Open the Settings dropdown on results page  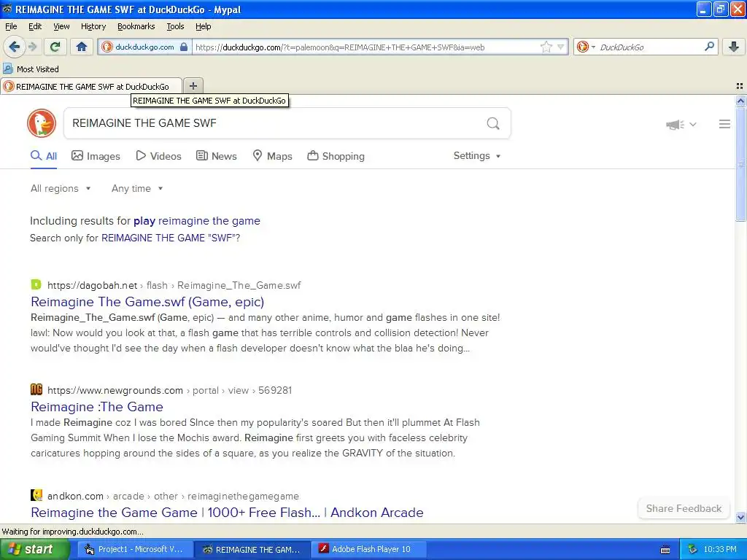(477, 156)
